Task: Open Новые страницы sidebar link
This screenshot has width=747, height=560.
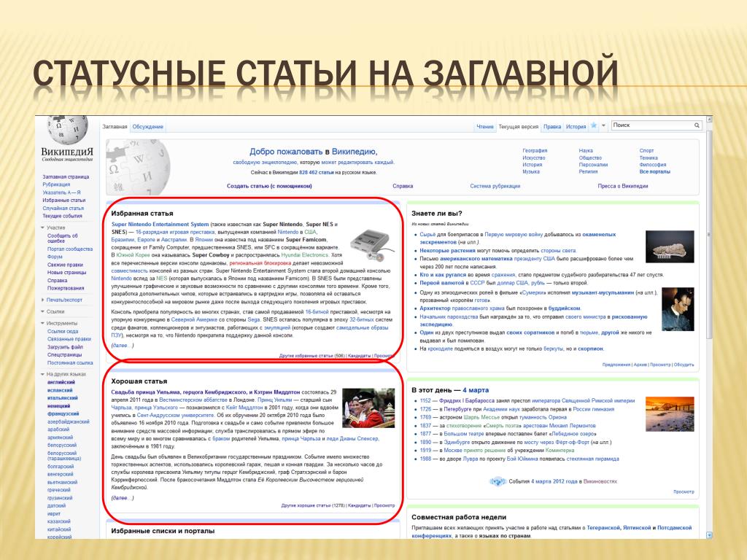Action: (x=66, y=273)
